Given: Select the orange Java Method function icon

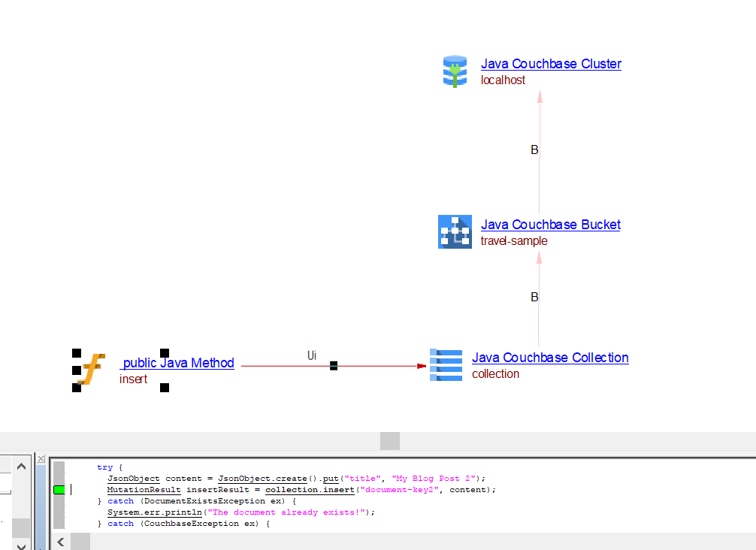Looking at the screenshot, I should 92,370.
